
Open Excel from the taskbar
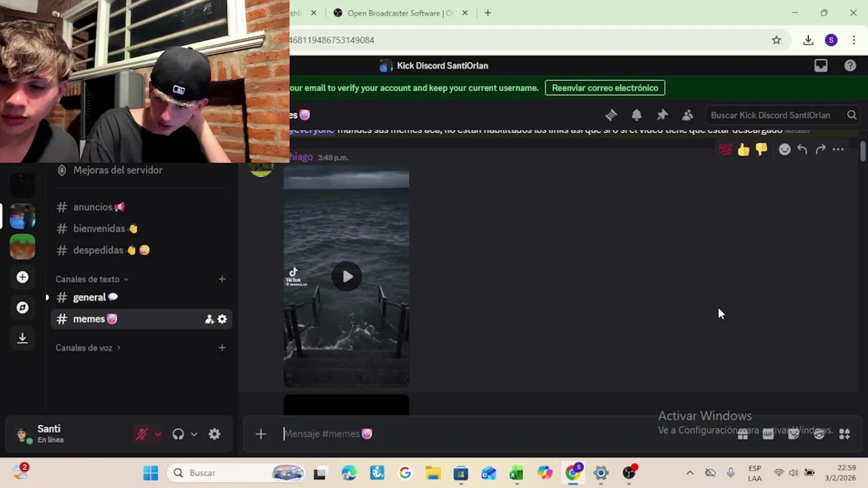click(517, 473)
